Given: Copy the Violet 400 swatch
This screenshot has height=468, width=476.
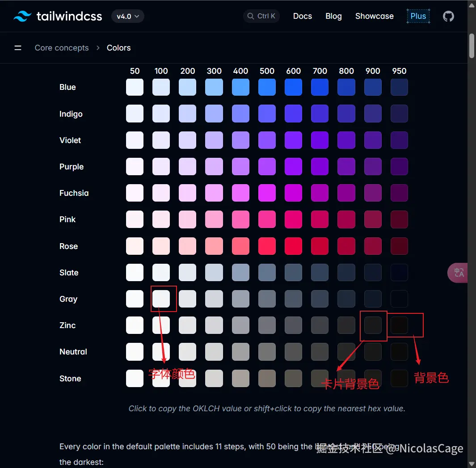Looking at the screenshot, I should click(x=240, y=140).
